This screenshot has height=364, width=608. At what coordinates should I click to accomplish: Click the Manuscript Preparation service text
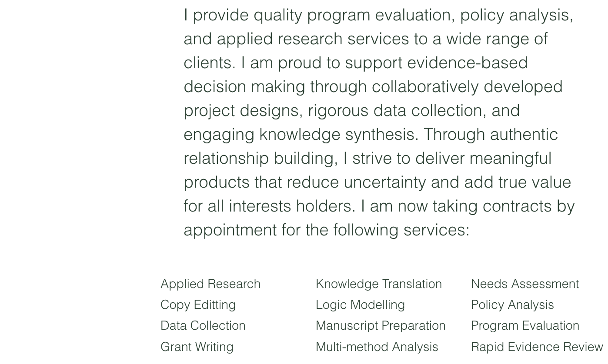point(381,326)
